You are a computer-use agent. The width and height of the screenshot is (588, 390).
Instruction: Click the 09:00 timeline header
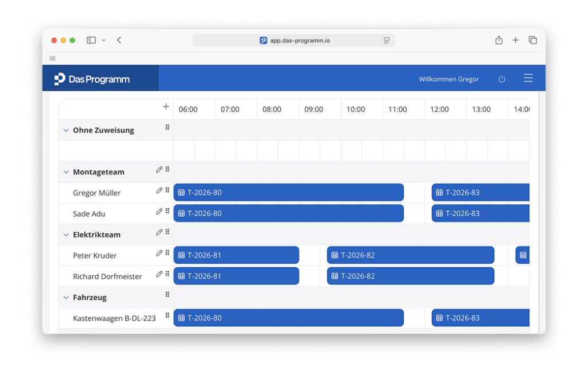coord(314,110)
